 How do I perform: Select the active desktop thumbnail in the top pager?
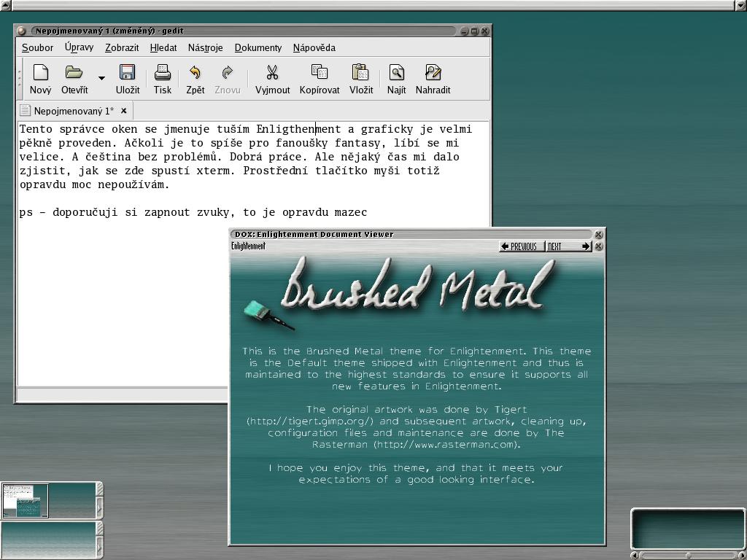tap(26, 500)
